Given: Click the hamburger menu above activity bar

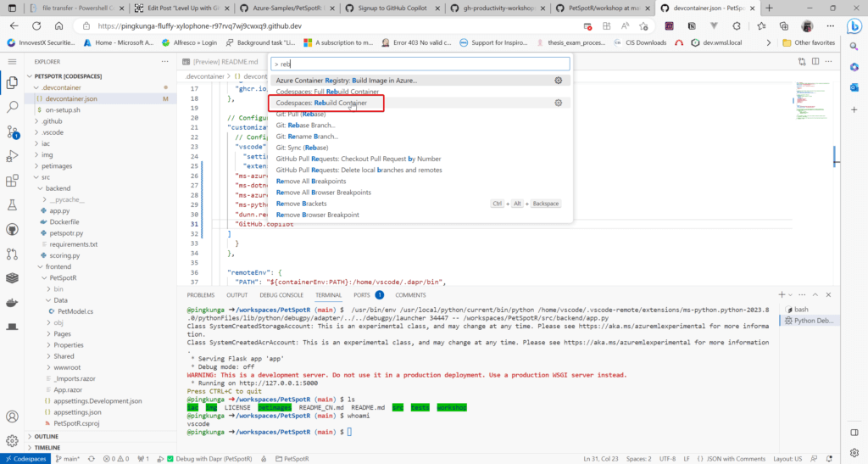Looking at the screenshot, I should coord(12,61).
